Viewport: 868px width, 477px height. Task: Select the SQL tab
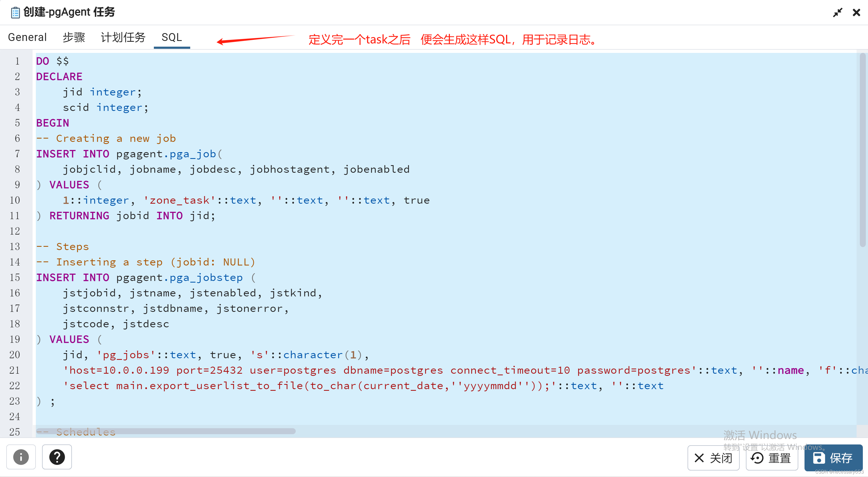[172, 37]
